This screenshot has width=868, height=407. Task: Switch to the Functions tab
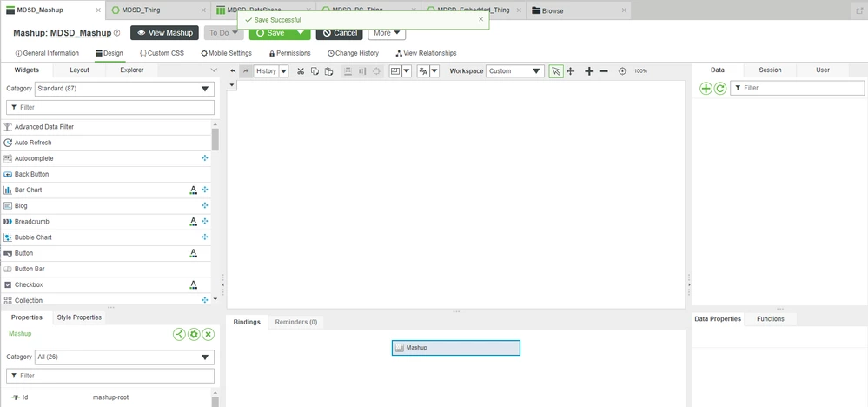point(771,319)
